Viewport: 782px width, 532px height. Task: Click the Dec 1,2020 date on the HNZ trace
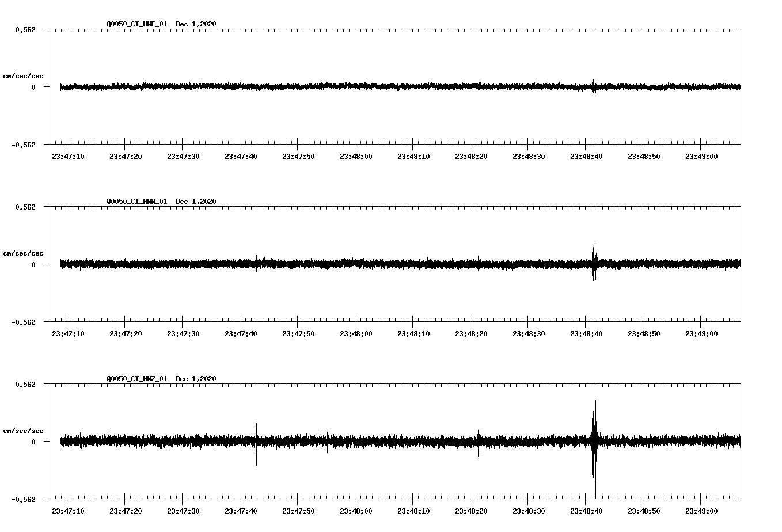pyautogui.click(x=196, y=377)
